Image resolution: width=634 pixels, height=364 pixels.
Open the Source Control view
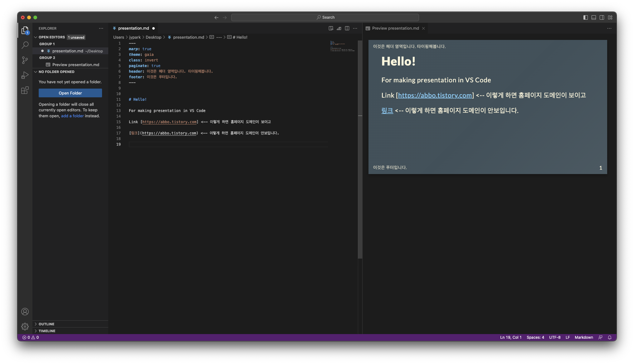click(x=25, y=60)
